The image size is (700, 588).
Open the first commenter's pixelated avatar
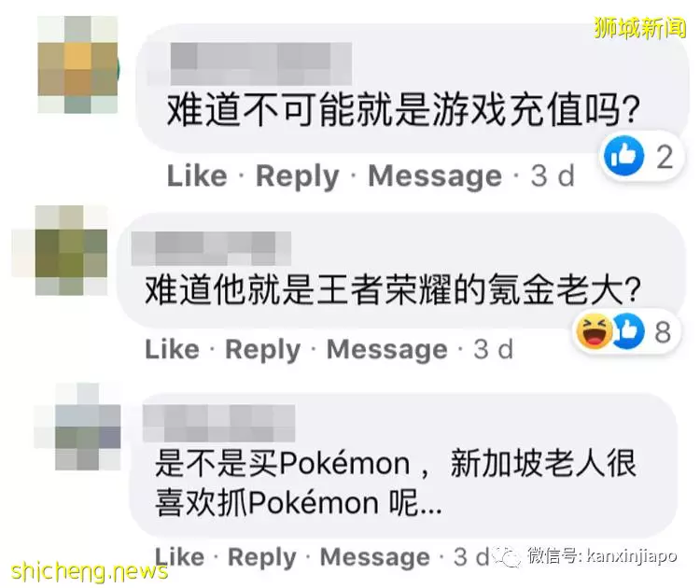(77, 64)
